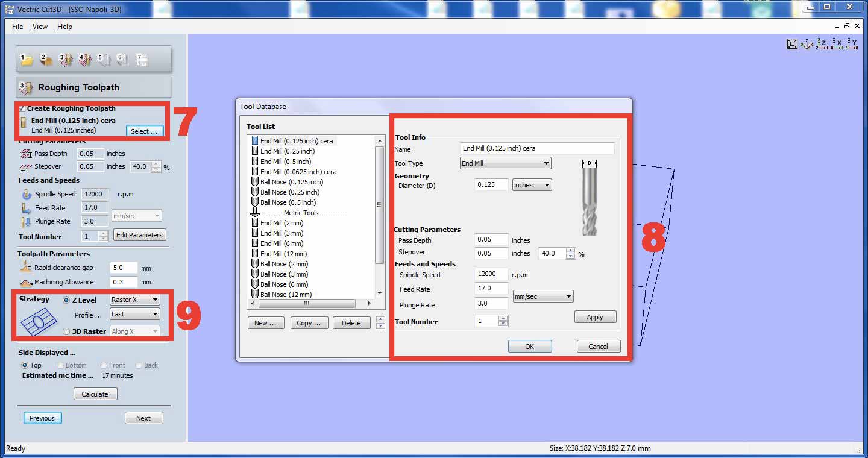Open step 7 save toolpaths icon
Viewport: 868px width, 458px height.
pos(142,59)
